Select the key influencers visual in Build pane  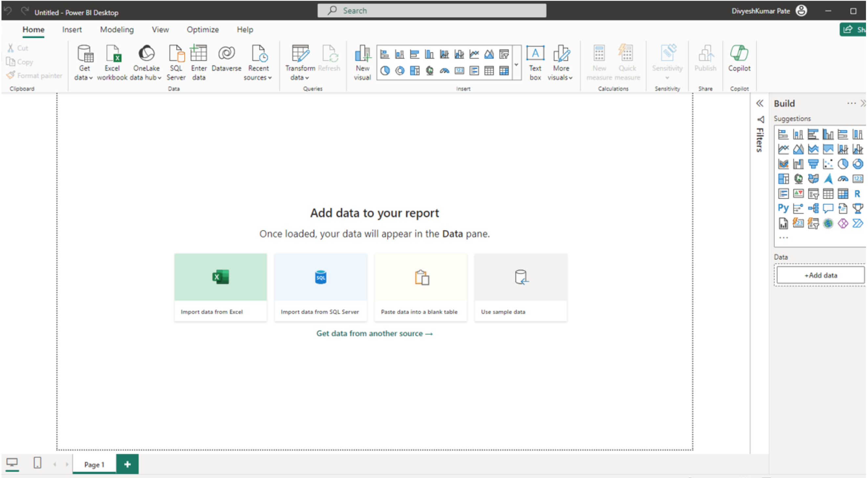click(798, 208)
